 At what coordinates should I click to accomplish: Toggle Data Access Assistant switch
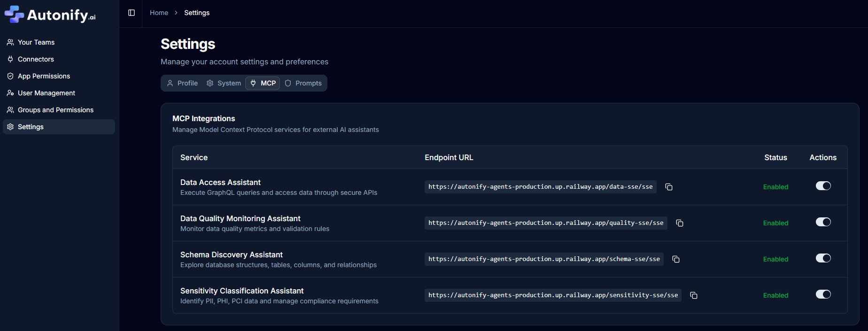[x=823, y=186]
